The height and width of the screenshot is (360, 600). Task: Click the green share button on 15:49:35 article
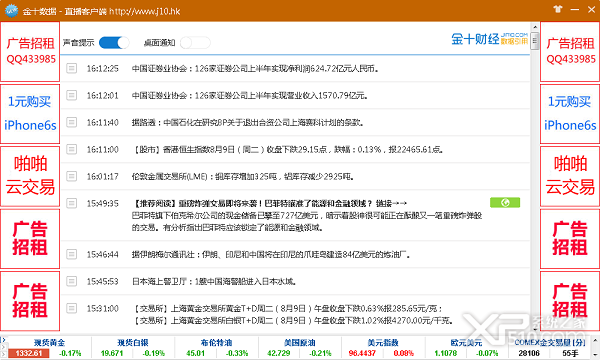[505, 202]
